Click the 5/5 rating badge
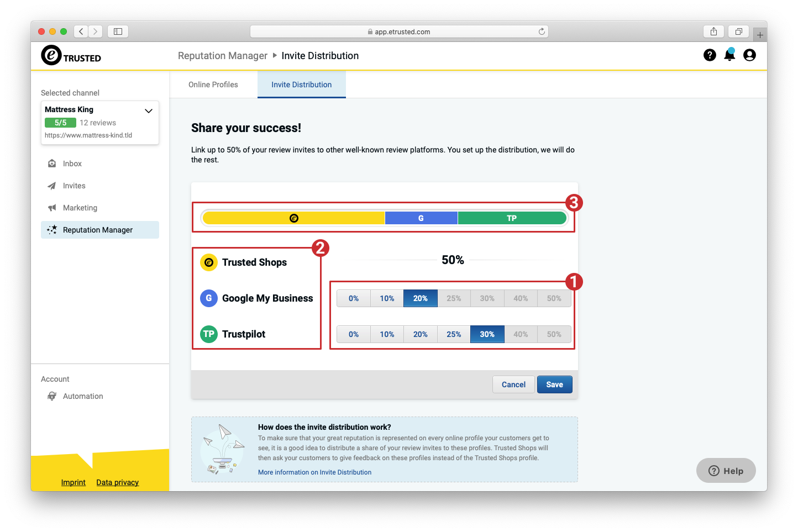Screen dimensions: 798x532 (60, 123)
